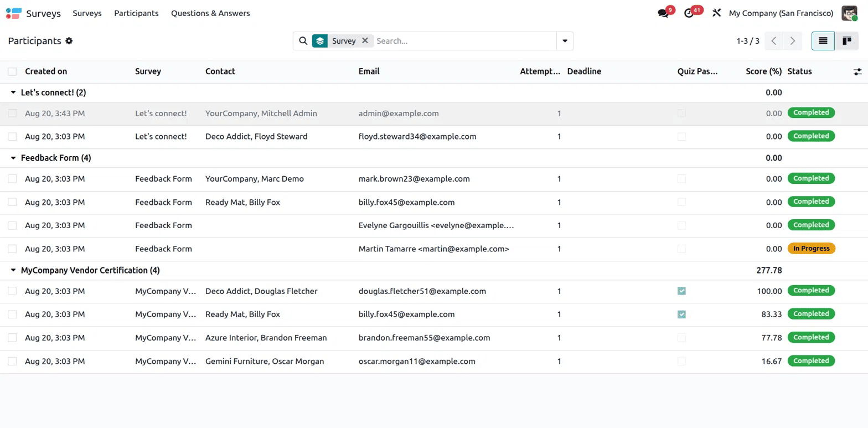868x428 pixels.
Task: Sort by Created on column
Action: pyautogui.click(x=46, y=71)
